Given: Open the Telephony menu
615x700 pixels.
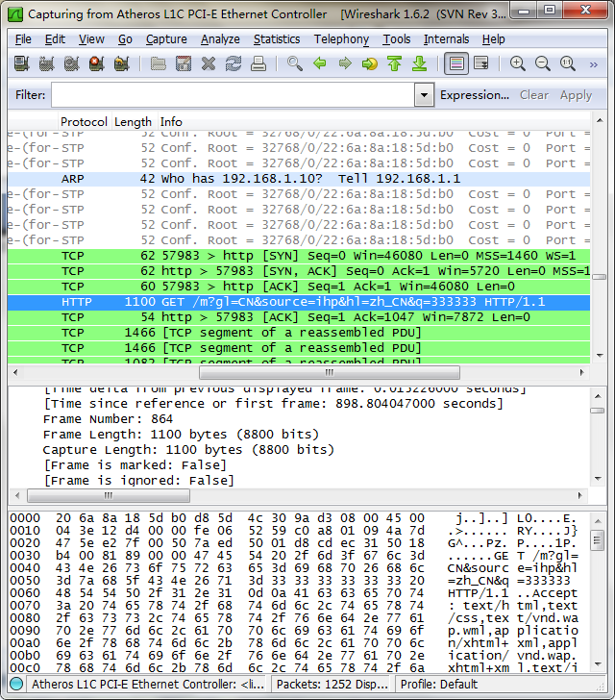Looking at the screenshot, I should [x=341, y=39].
